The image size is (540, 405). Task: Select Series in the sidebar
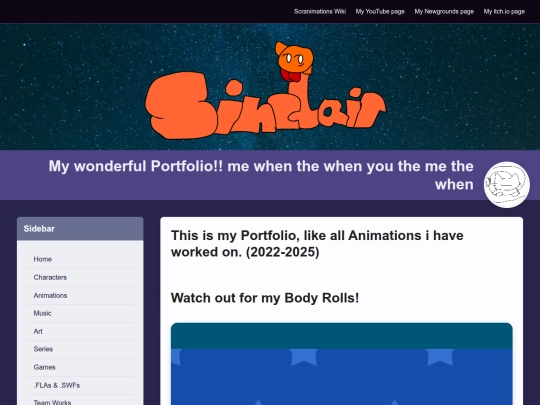click(x=80, y=349)
